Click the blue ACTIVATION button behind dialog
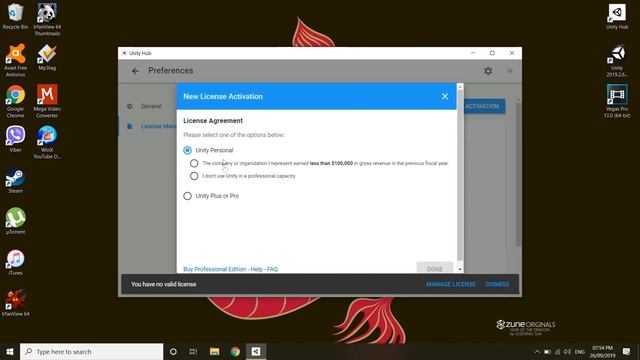The image size is (640, 360). pos(484,106)
